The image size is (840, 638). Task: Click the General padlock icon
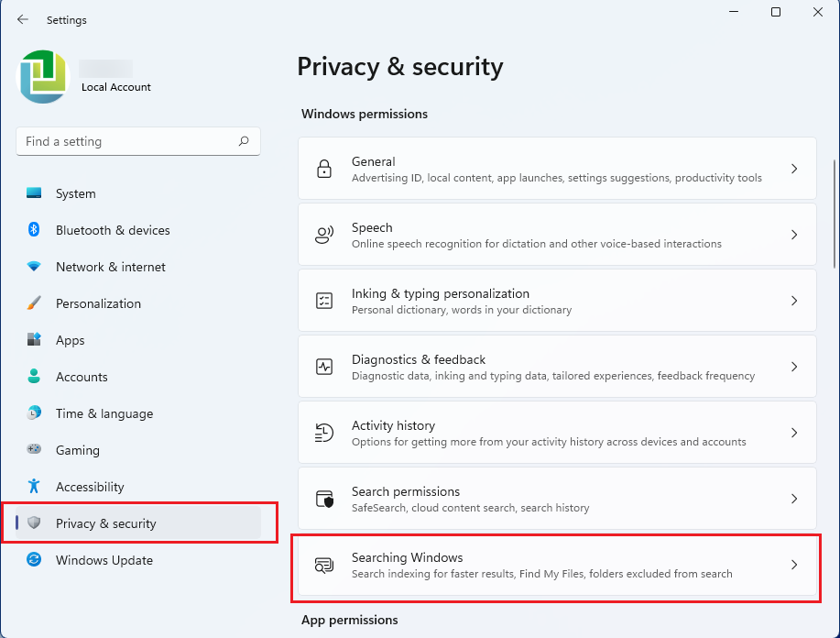324,169
